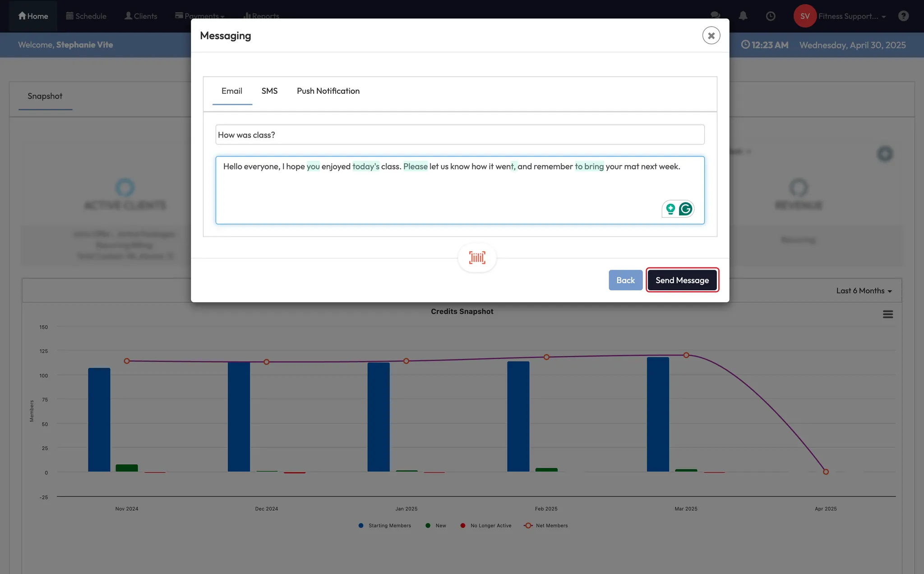The width and height of the screenshot is (924, 574).
Task: Toggle Net Members legend item
Action: (x=546, y=525)
